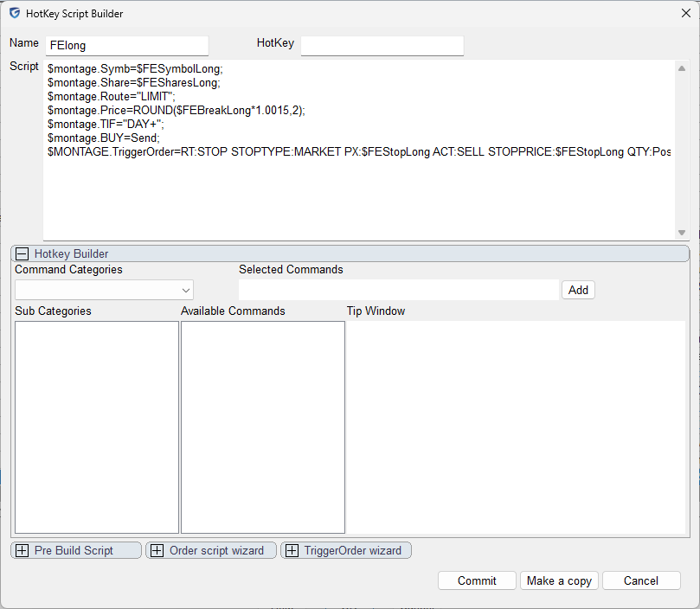Click the script line with $montage.Route="LIMIT"

click(x=112, y=96)
